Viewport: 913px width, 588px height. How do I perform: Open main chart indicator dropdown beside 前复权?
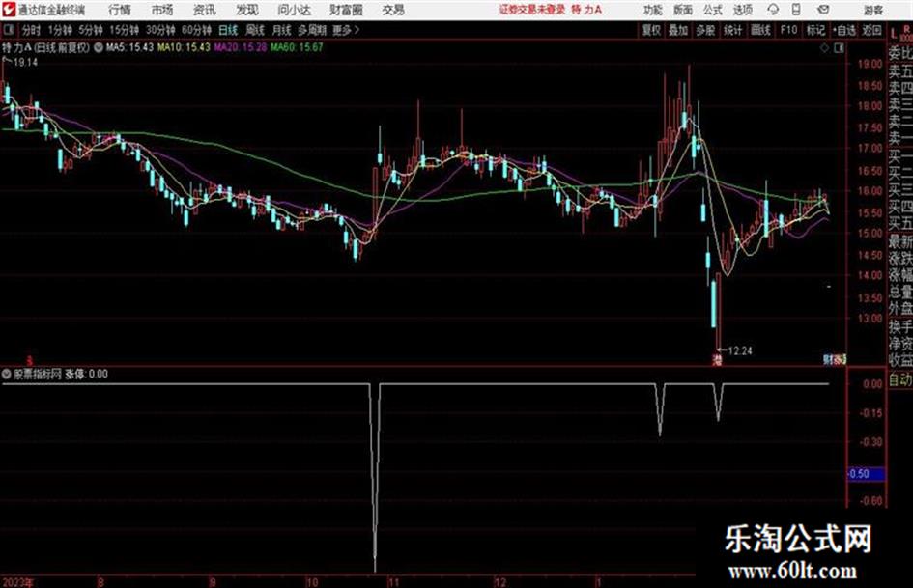(99, 47)
